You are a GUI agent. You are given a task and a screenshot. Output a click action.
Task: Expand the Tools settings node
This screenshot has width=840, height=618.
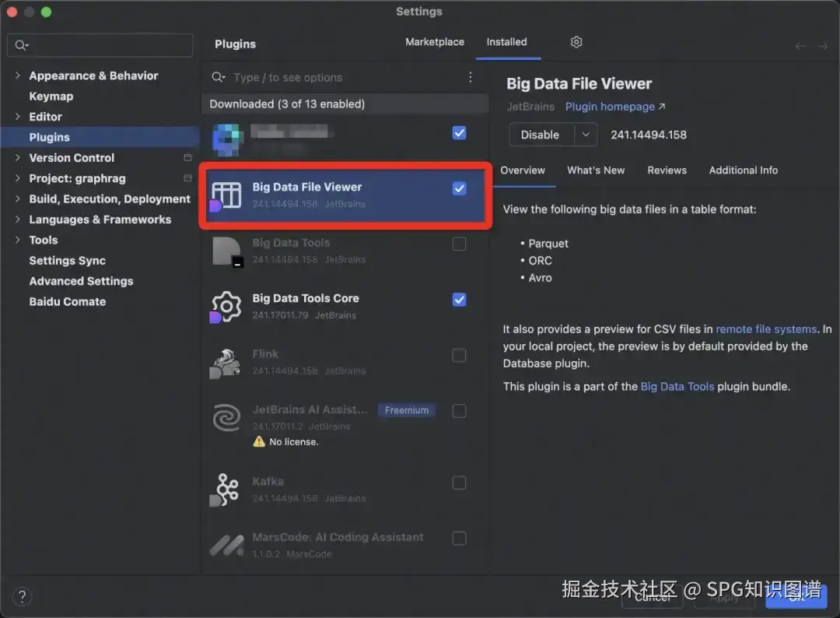click(18, 240)
